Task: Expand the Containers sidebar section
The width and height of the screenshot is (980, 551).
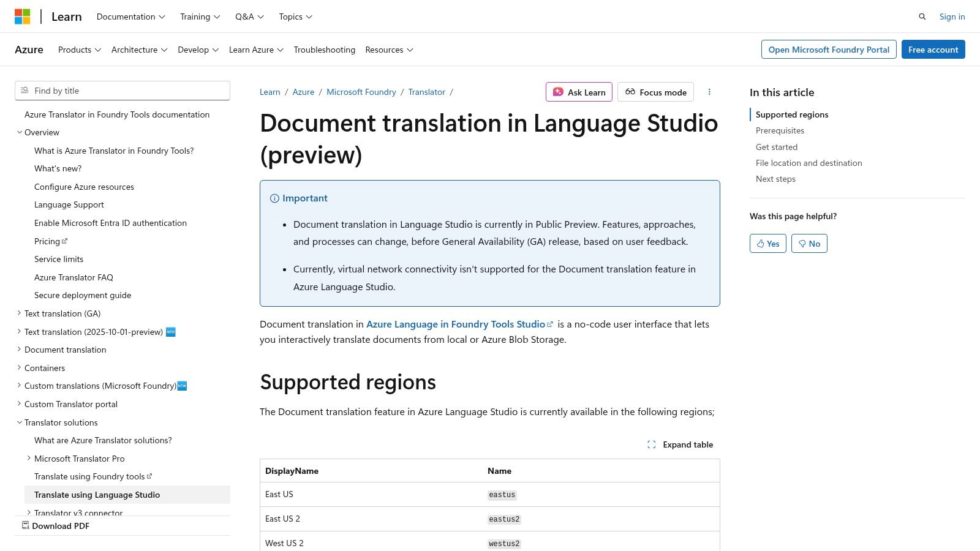Action: click(x=19, y=368)
